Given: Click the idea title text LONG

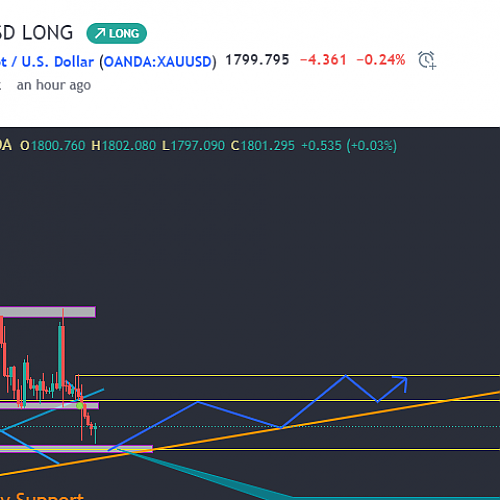Looking at the screenshot, I should [47, 33].
